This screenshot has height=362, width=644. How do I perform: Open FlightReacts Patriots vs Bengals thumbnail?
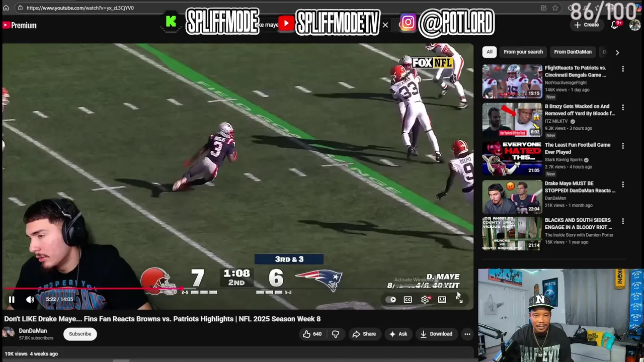coord(512,81)
